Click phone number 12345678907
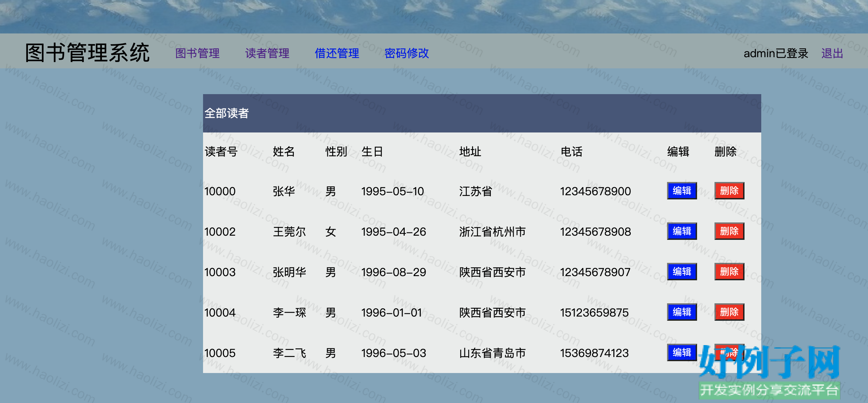Image resolution: width=868 pixels, height=403 pixels. pos(595,272)
